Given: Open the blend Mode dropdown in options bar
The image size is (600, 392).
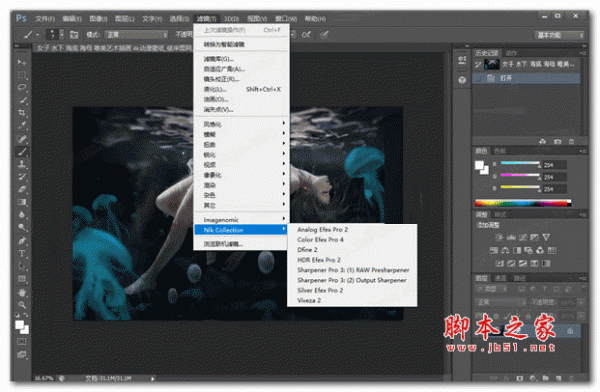Looking at the screenshot, I should tap(136, 34).
